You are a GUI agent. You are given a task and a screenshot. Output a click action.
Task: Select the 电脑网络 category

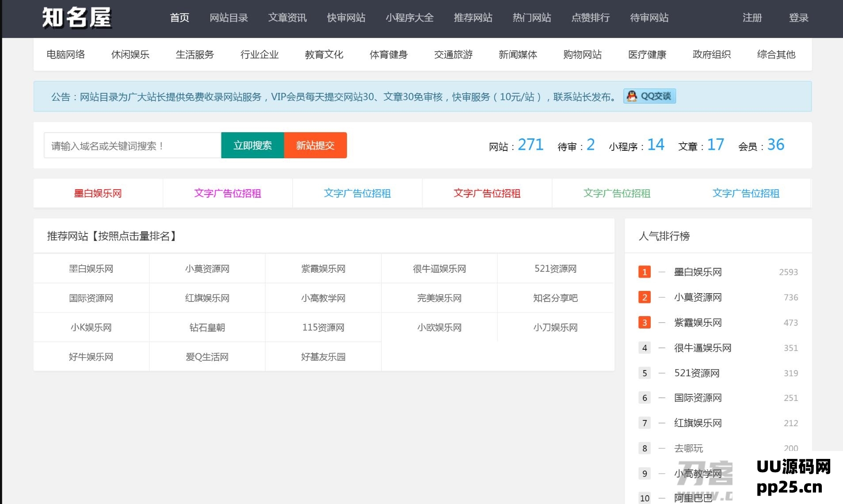tap(65, 54)
